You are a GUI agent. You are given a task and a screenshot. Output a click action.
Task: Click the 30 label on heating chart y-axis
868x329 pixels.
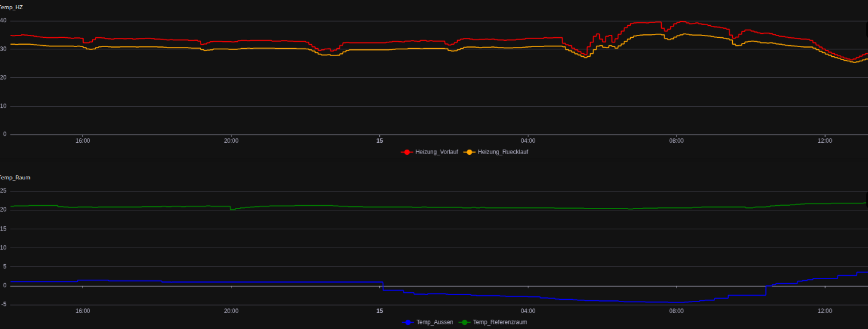click(x=3, y=49)
